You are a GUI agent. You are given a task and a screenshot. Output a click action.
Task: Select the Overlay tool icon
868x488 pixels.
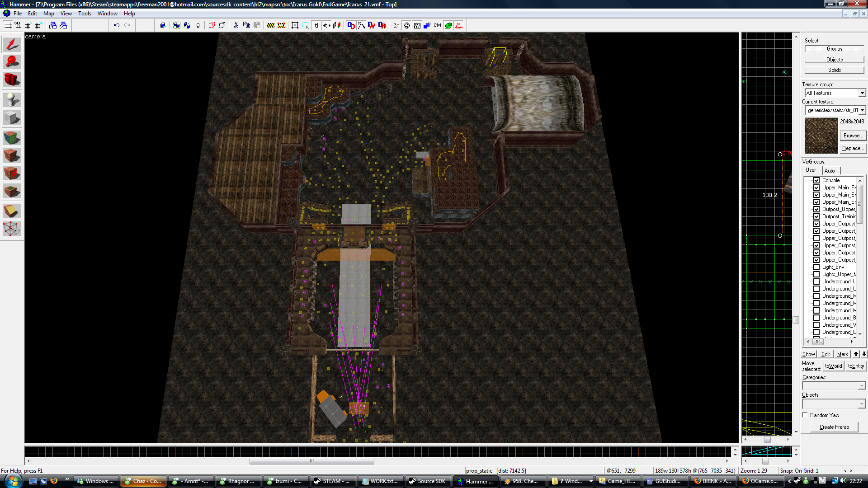pos(12,191)
